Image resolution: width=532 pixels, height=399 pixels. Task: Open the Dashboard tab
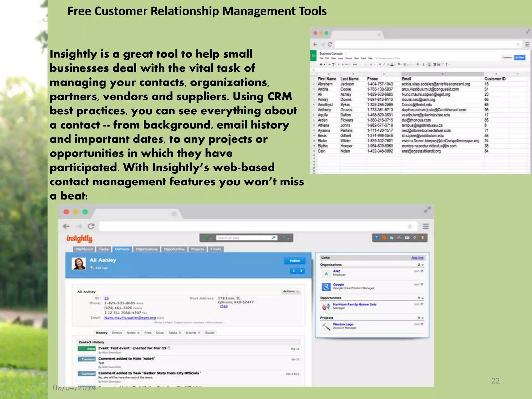[x=84, y=249]
